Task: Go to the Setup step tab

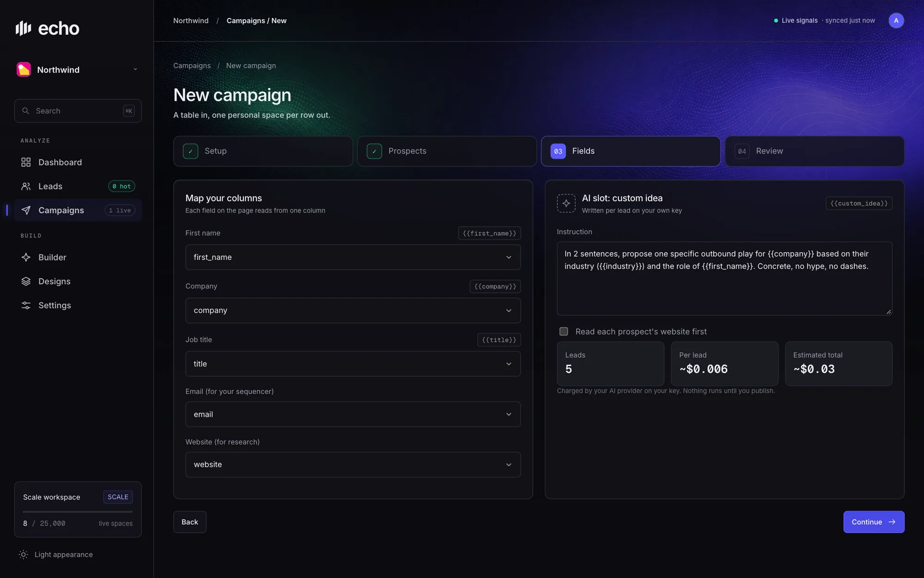Action: 263,151
